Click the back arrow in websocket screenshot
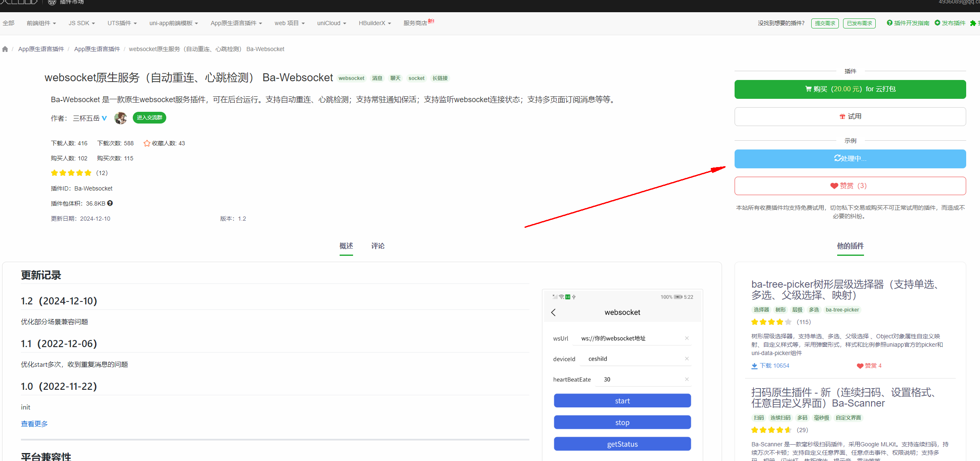The image size is (980, 461). [554, 312]
